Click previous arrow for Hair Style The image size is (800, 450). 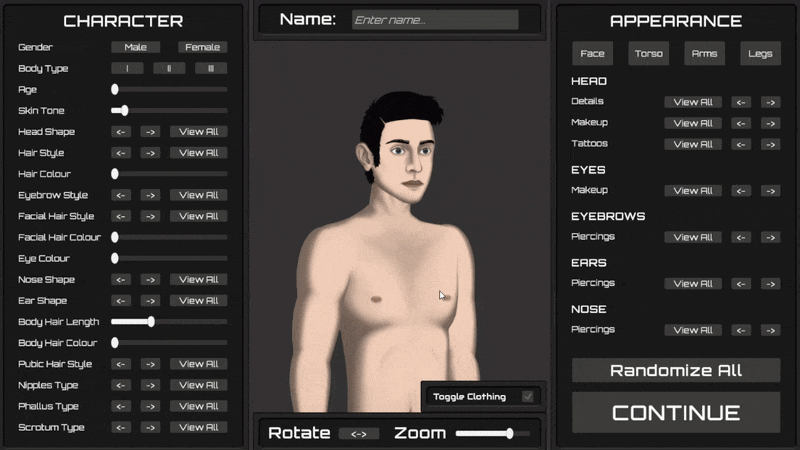tap(120, 153)
